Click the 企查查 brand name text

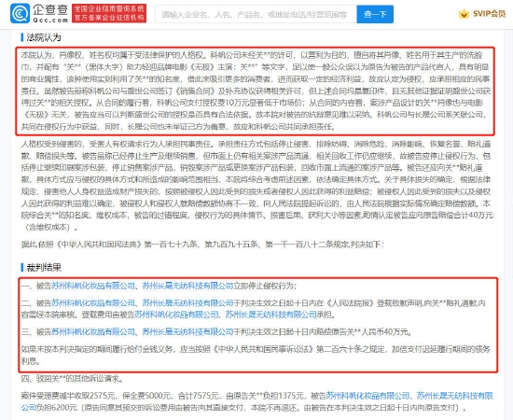pos(50,9)
